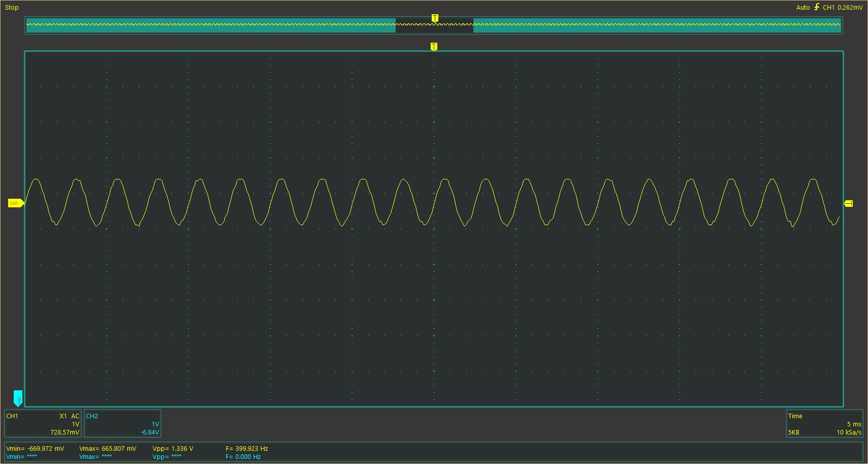Viewport: 868px width, 464px height.
Task: Click the CH2 -6.84V offset value
Action: [x=149, y=432]
